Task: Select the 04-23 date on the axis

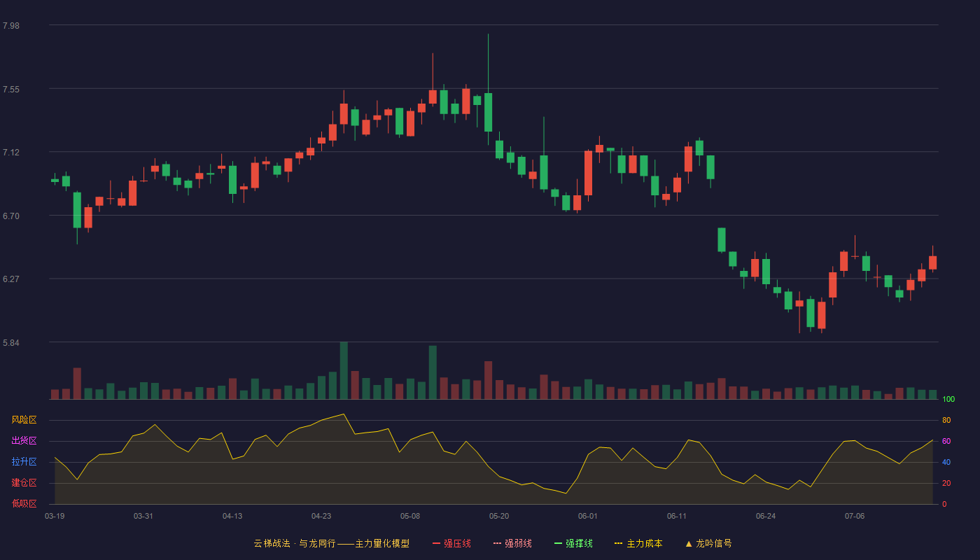Action: pyautogui.click(x=321, y=516)
